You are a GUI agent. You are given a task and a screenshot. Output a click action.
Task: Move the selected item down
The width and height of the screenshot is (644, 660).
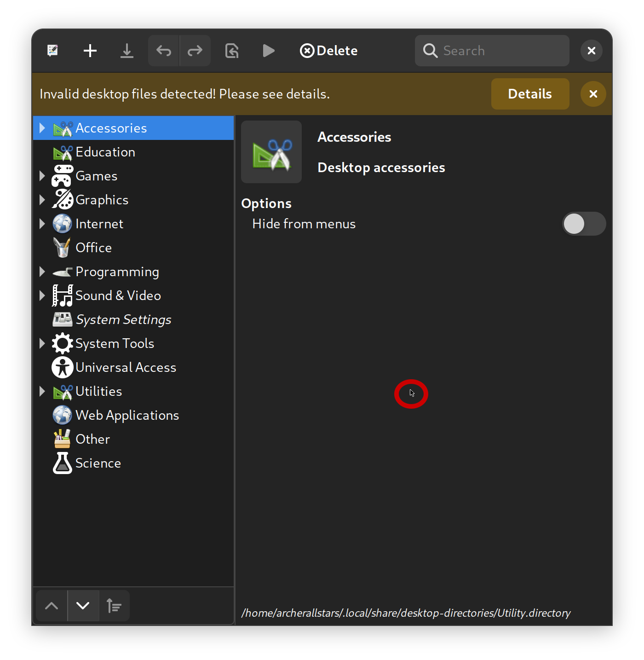click(83, 606)
